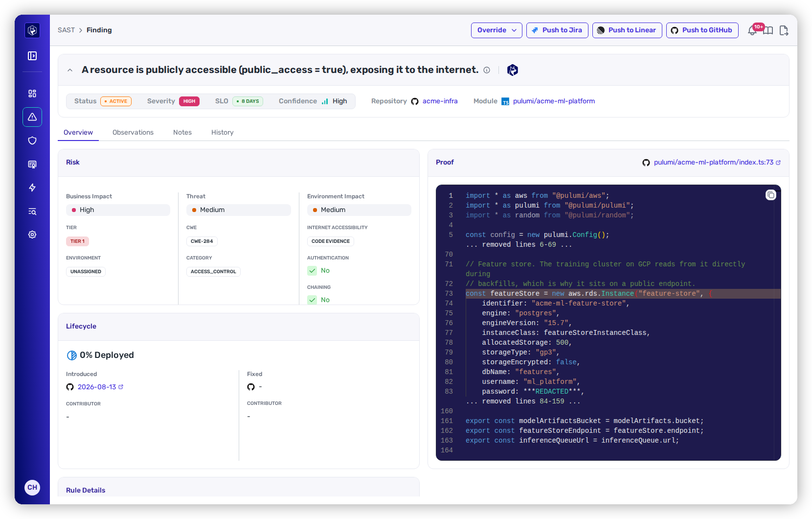The width and height of the screenshot is (812, 519).
Task: Switch to the History tab
Action: [223, 132]
